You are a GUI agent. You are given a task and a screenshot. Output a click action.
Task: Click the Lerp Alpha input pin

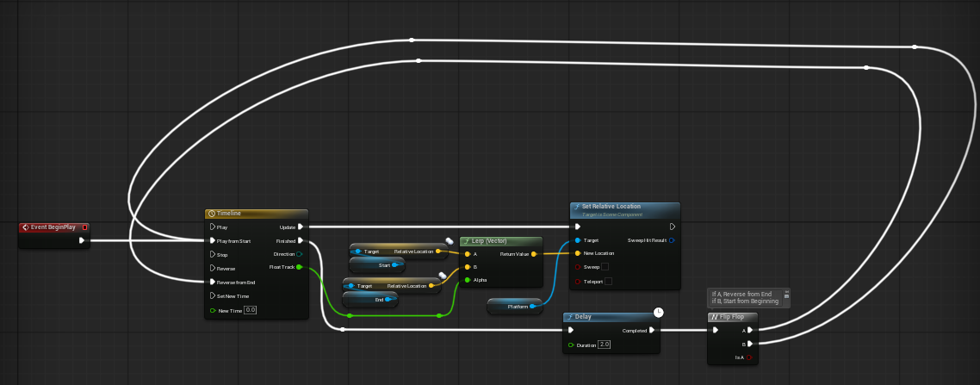point(468,280)
